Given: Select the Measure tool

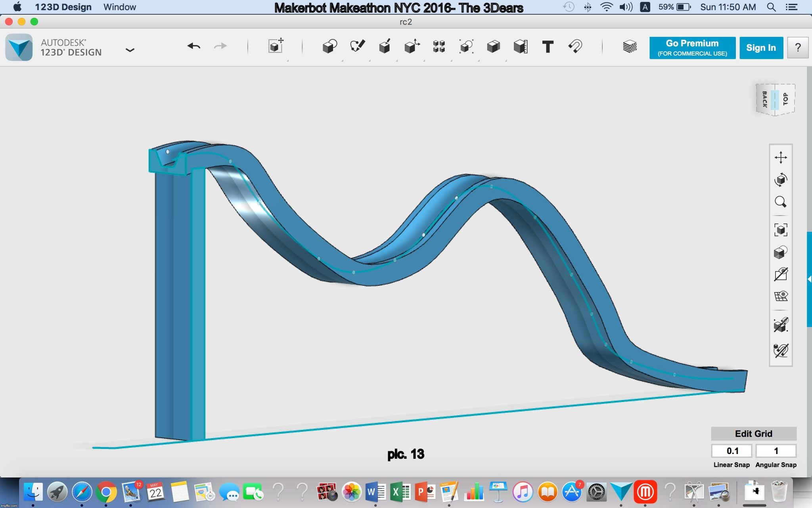Looking at the screenshot, I should (521, 46).
